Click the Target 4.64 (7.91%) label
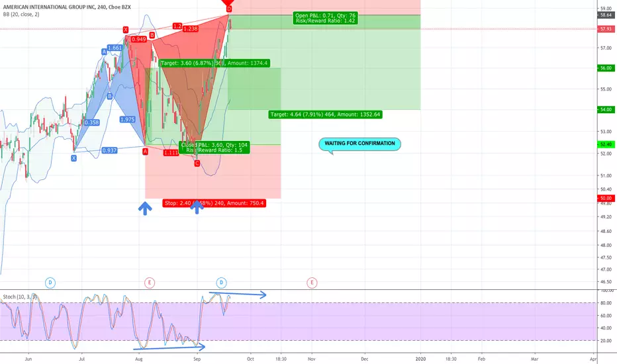Screen dimensions: 617x364 [x=326, y=114]
